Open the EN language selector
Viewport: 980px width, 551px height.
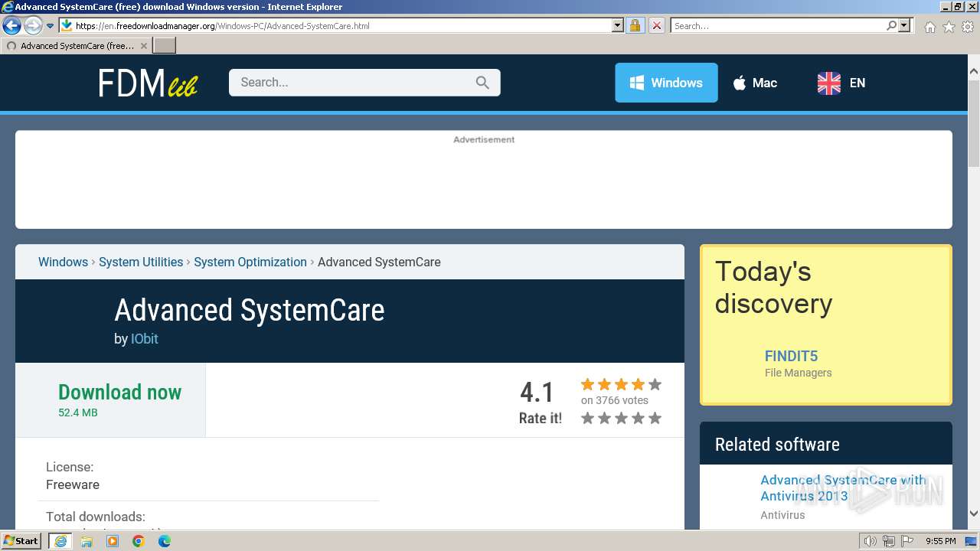pyautogui.click(x=841, y=83)
